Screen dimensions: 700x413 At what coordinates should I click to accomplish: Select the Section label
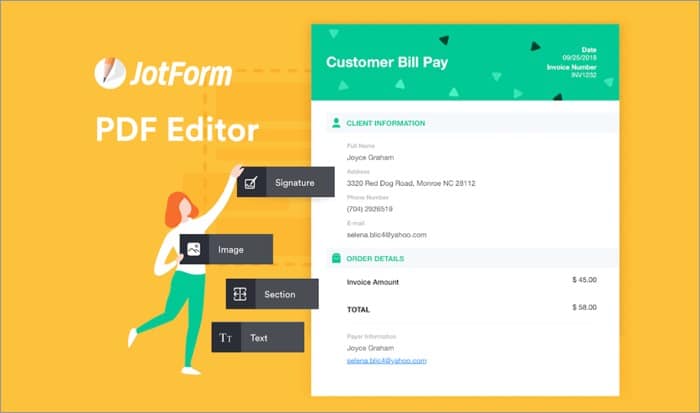[x=279, y=294]
